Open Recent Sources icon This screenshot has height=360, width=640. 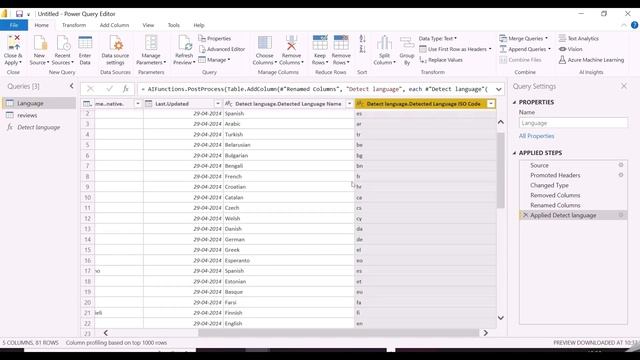pyautogui.click(x=63, y=43)
